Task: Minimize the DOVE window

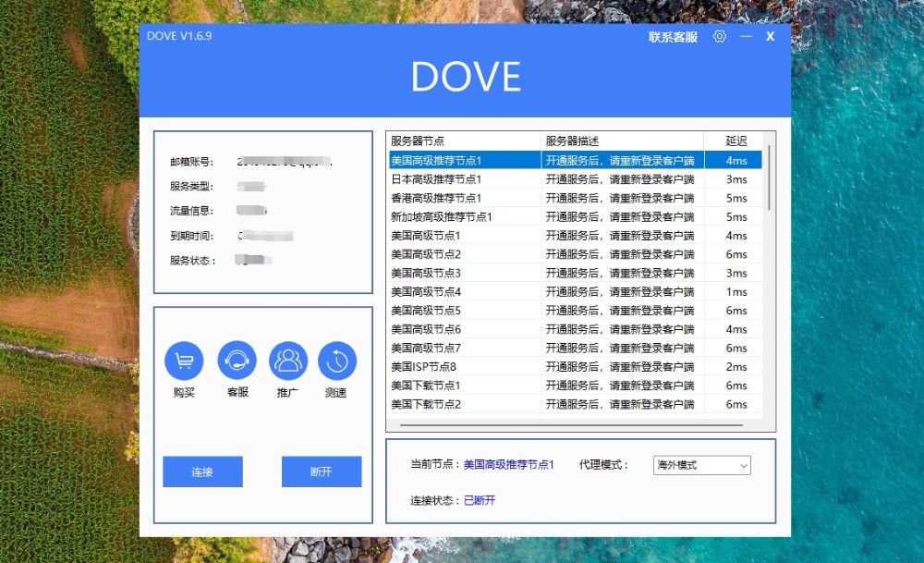Action: 746,37
